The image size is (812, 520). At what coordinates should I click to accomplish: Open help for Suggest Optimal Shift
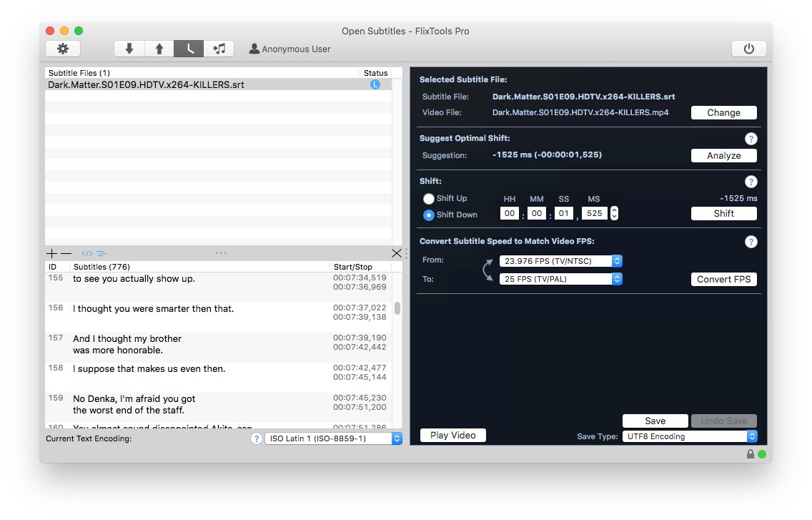[751, 139]
